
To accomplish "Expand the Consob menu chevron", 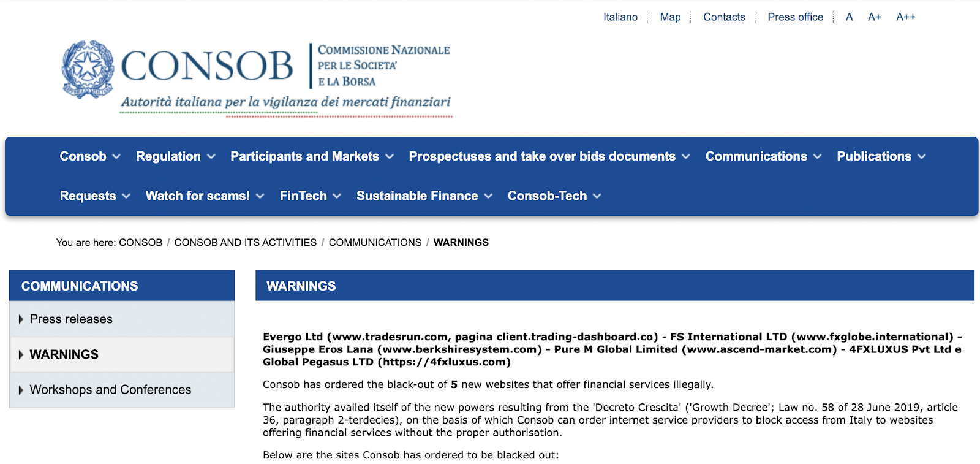I will pyautogui.click(x=116, y=157).
